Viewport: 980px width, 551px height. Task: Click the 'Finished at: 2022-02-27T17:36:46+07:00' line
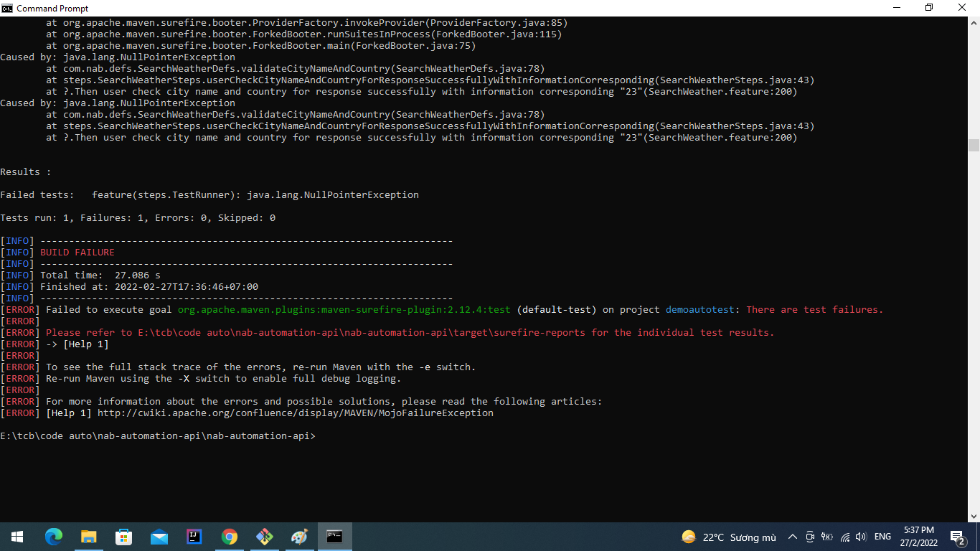coord(149,287)
